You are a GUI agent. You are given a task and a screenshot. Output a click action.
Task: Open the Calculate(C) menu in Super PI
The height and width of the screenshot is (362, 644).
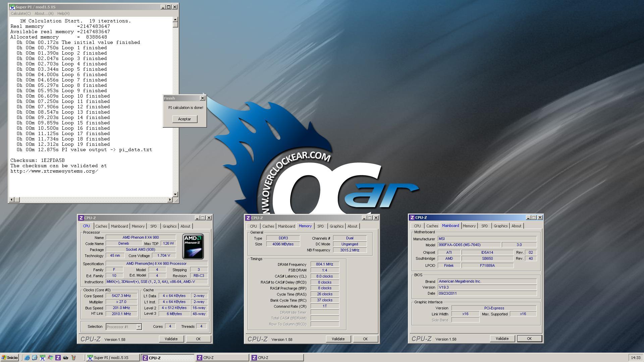point(20,13)
